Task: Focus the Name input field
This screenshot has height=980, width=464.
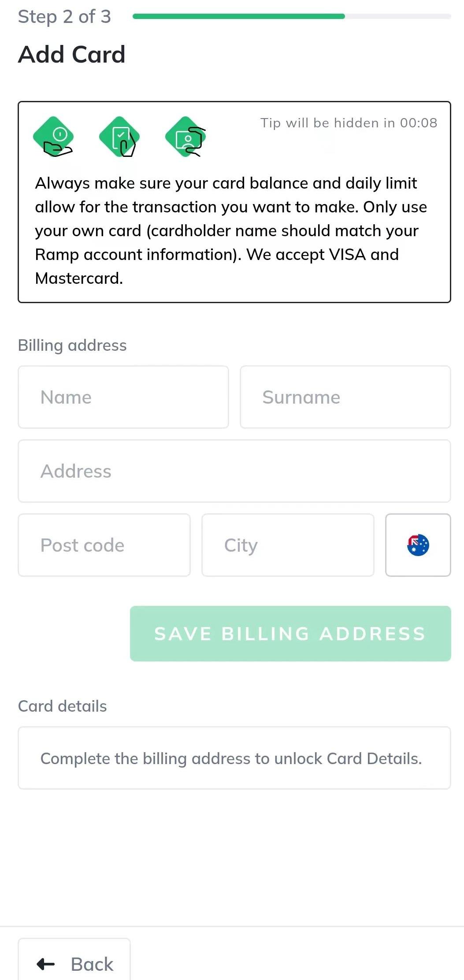Action: 123,397
